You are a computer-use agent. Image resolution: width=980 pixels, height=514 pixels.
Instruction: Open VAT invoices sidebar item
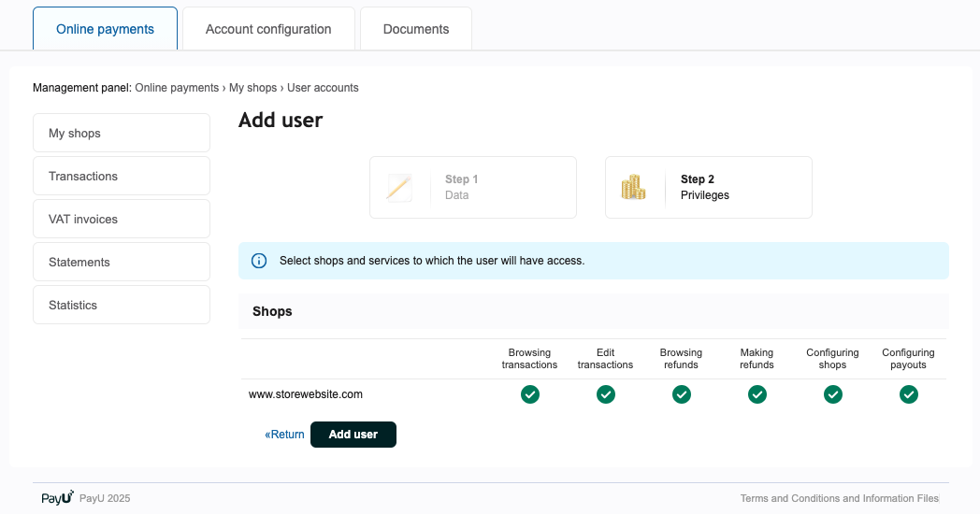122,219
